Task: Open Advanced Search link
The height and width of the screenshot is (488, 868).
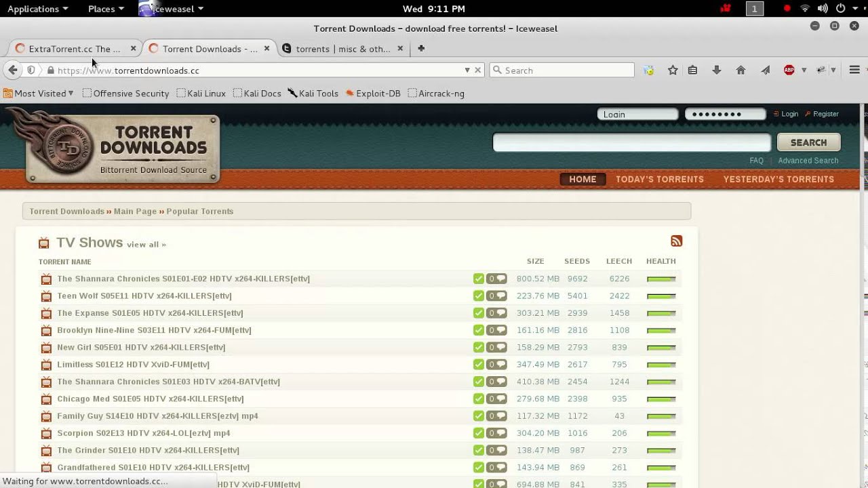Action: coord(808,161)
